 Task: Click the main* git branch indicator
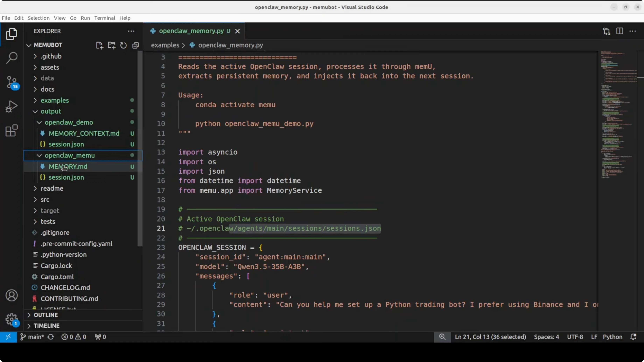pyautogui.click(x=33, y=337)
